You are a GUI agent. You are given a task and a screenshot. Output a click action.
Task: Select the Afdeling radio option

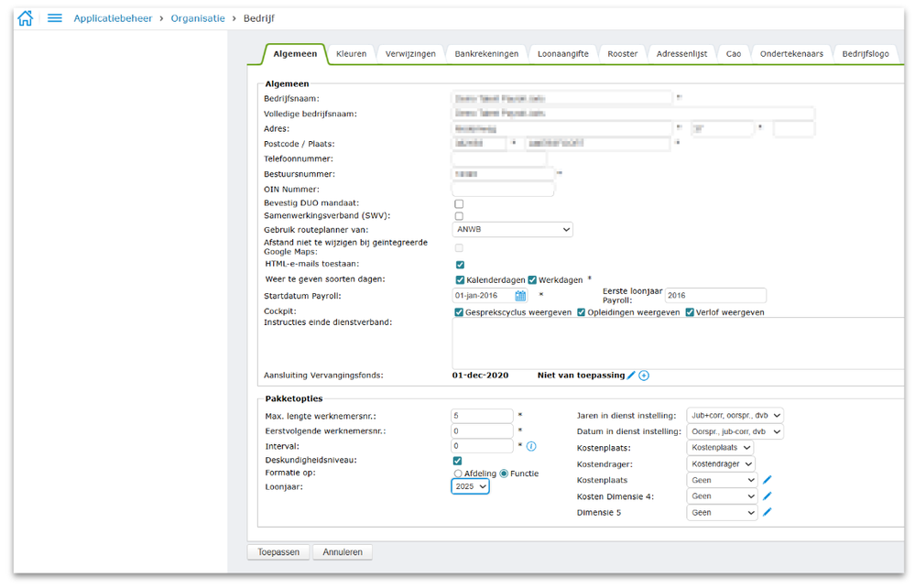[458, 474]
